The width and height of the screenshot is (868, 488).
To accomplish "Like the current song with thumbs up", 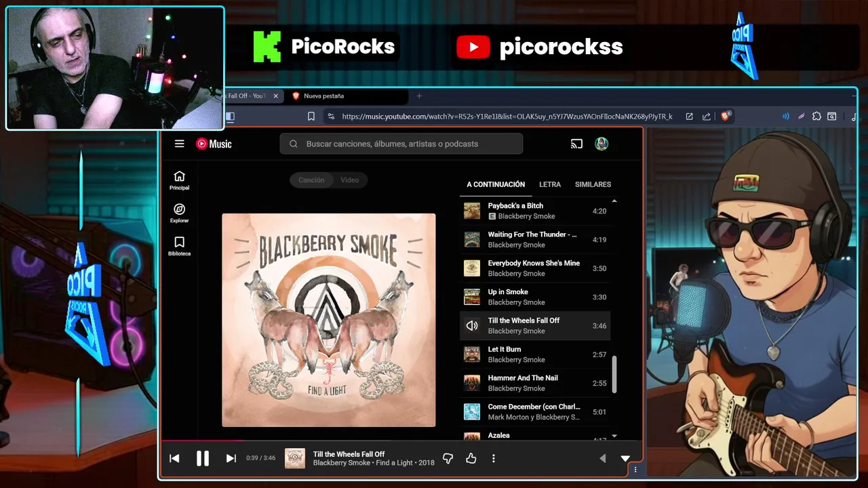I will [x=471, y=458].
